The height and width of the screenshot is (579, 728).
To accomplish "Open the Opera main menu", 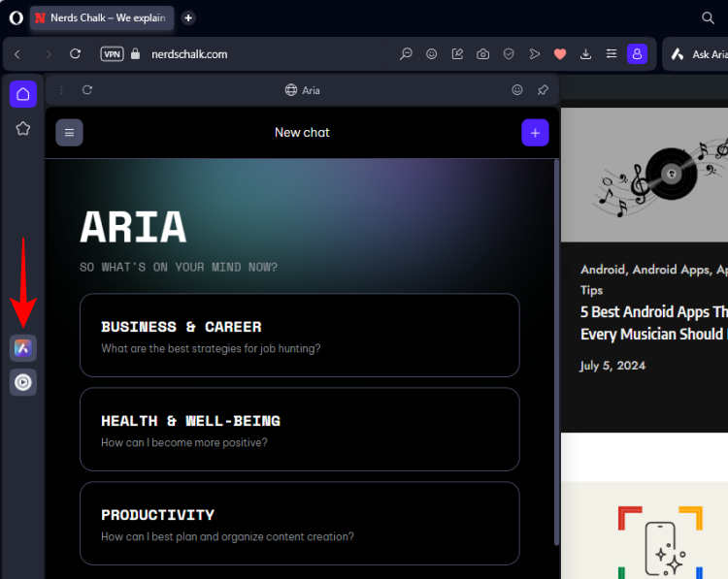I will pyautogui.click(x=15, y=17).
